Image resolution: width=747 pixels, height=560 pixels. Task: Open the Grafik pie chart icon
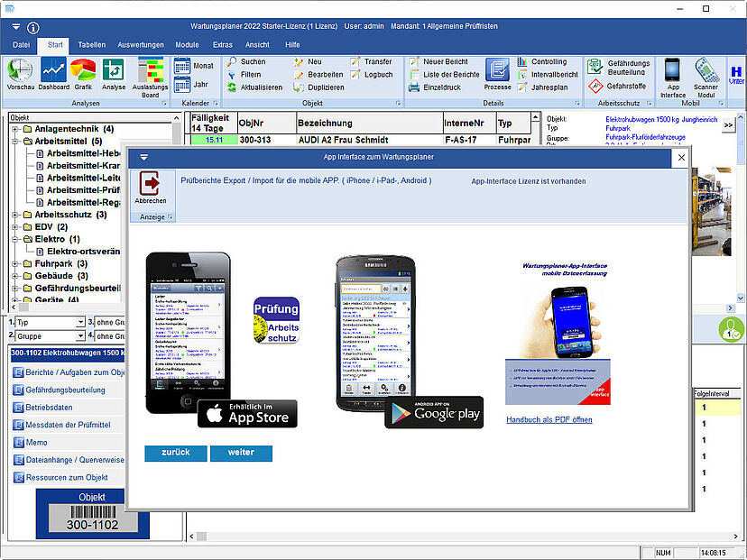83,70
